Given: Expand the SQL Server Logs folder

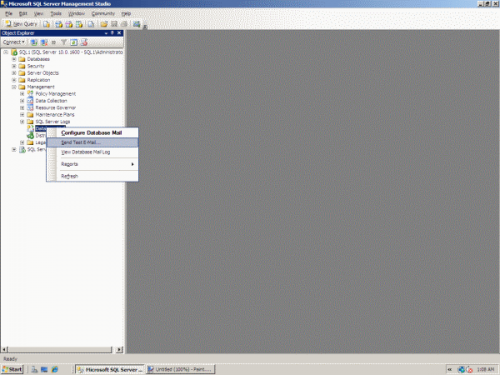Looking at the screenshot, I should pyautogui.click(x=22, y=122).
